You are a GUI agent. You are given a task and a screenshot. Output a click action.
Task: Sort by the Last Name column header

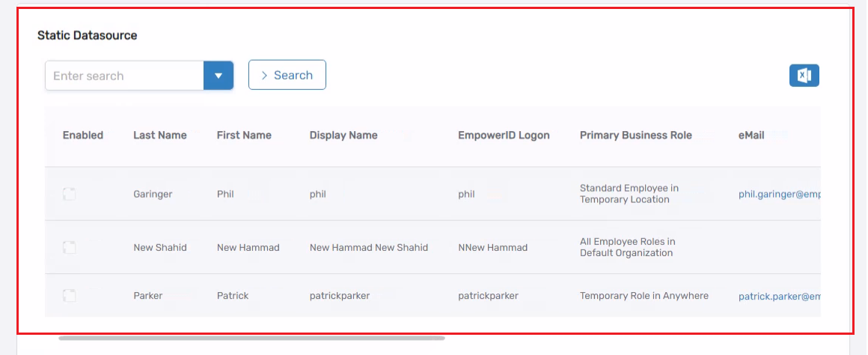click(x=160, y=135)
